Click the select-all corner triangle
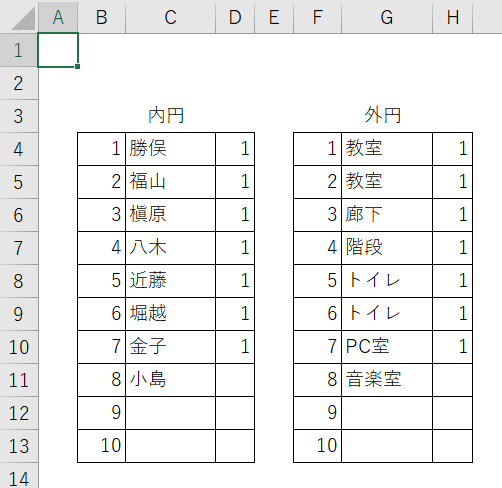This screenshot has width=502, height=488. (x=23, y=19)
